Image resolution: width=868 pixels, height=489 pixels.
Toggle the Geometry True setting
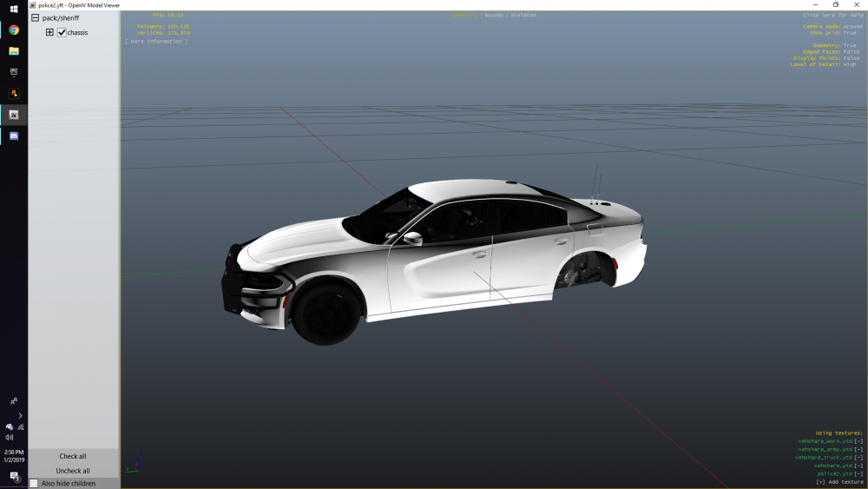click(x=850, y=45)
